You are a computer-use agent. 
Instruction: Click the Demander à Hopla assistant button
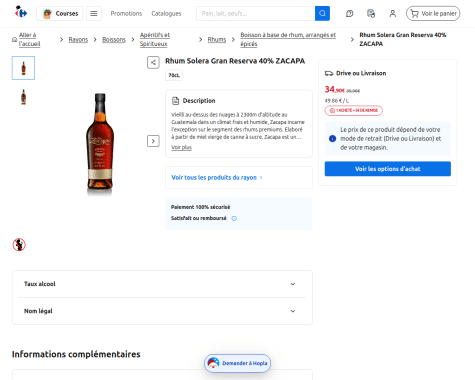pyautogui.click(x=237, y=363)
